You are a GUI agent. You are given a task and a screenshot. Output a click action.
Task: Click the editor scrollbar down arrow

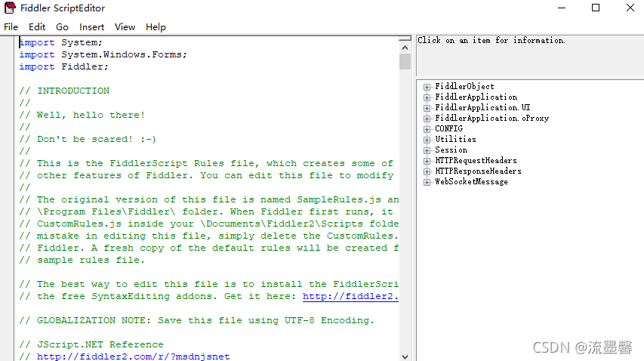[x=405, y=356]
